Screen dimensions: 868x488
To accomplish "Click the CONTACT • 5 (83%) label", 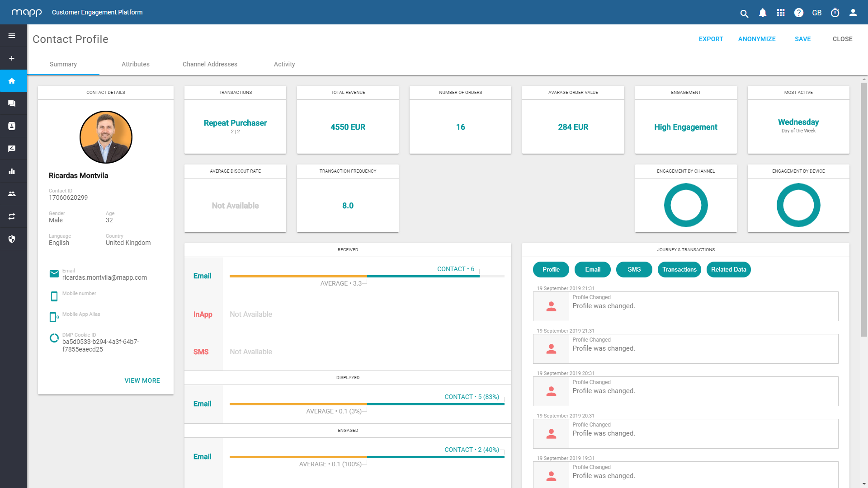I will [x=472, y=397].
